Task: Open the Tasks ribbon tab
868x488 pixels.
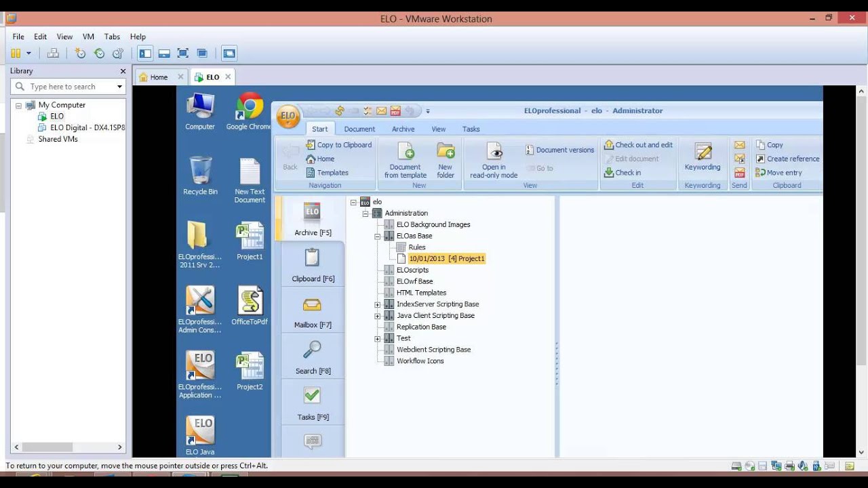Action: (x=471, y=129)
